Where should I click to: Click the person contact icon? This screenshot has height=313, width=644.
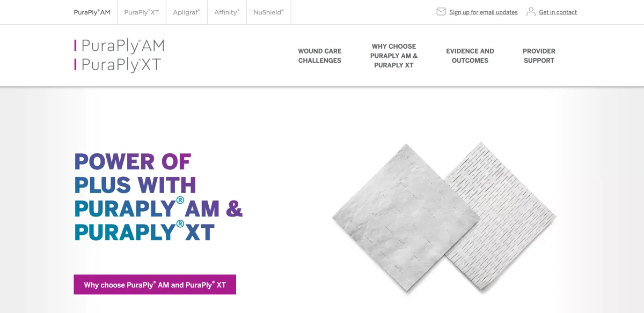pos(531,12)
